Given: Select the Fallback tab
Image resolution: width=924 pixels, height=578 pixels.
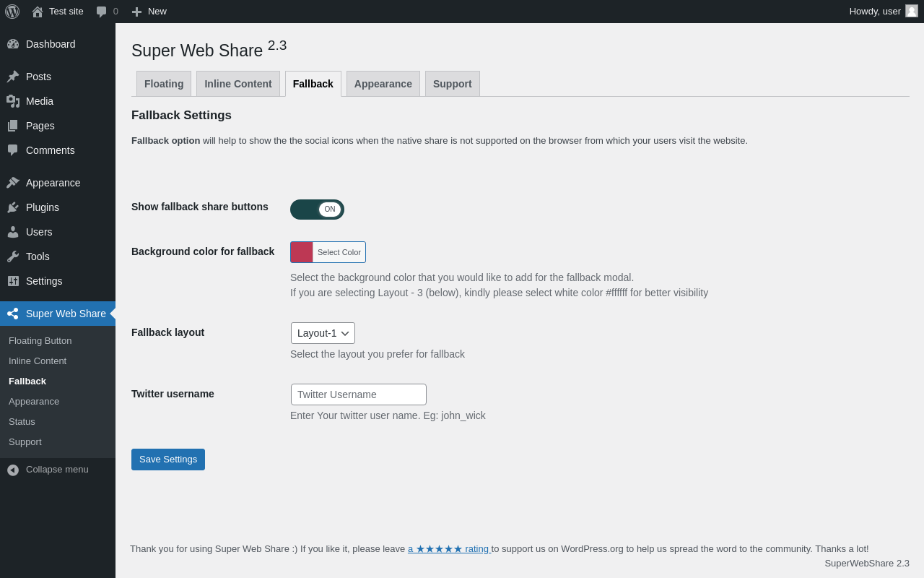Looking at the screenshot, I should pyautogui.click(x=313, y=84).
